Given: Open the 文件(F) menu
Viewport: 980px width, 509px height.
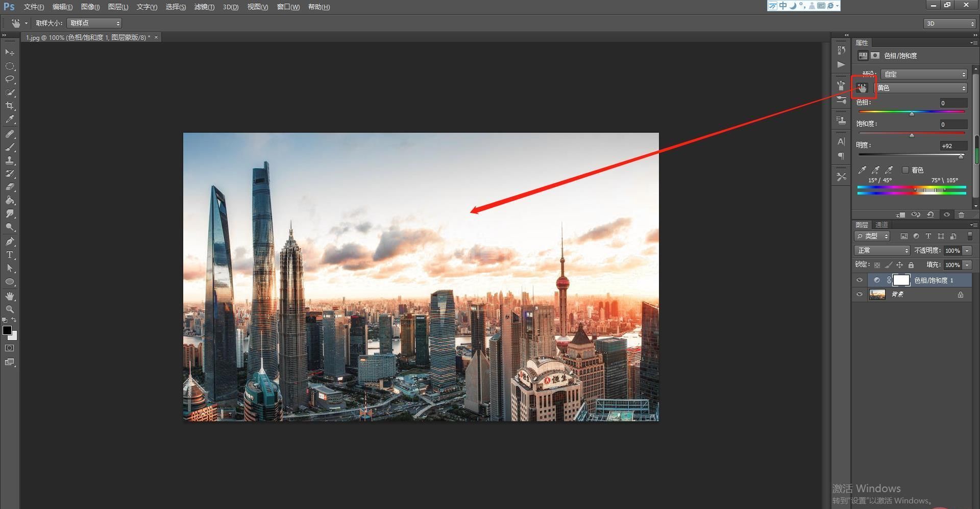Looking at the screenshot, I should [x=34, y=7].
